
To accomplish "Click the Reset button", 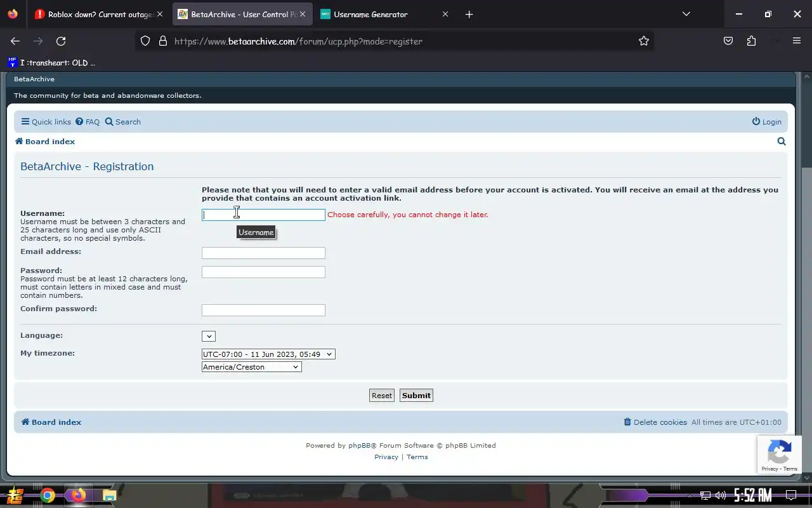I will pyautogui.click(x=382, y=395).
